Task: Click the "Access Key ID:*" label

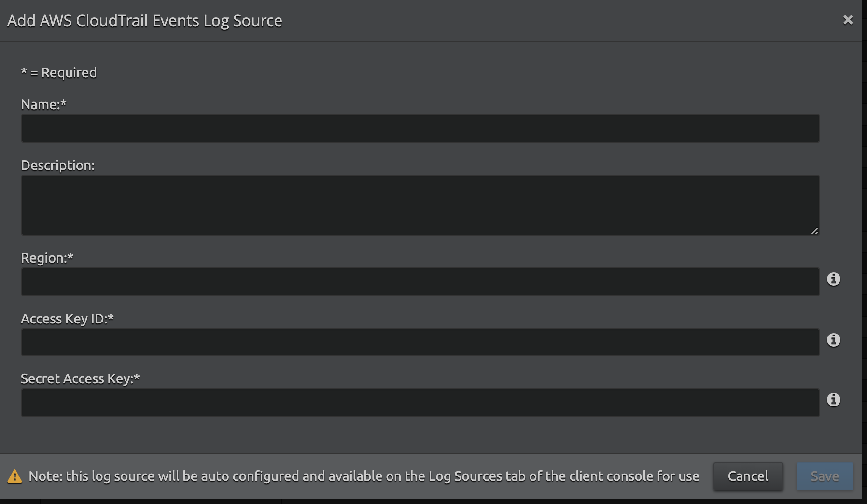Action: coord(67,319)
